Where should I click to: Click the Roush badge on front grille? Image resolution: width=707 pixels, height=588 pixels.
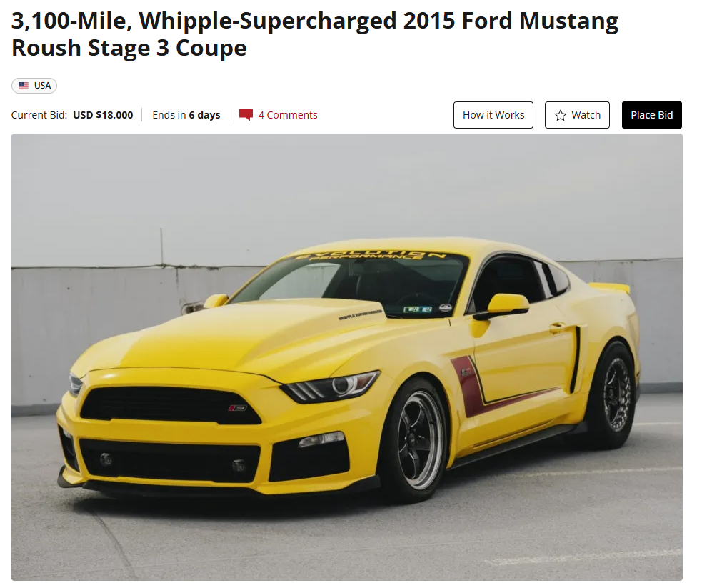237,408
